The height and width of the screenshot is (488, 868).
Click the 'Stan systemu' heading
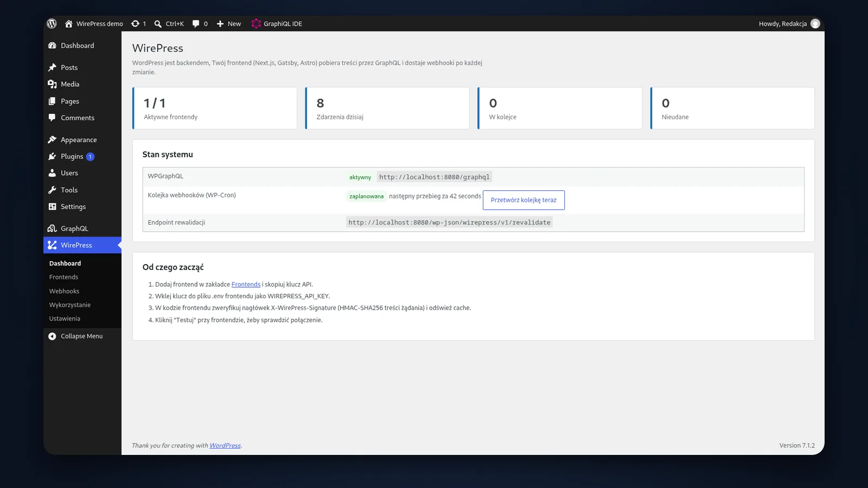[x=168, y=155]
